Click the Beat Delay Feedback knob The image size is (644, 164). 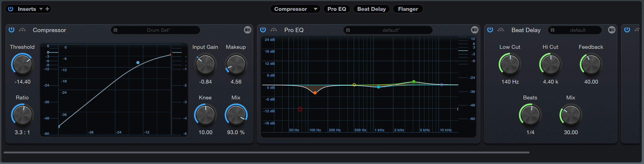[591, 64]
